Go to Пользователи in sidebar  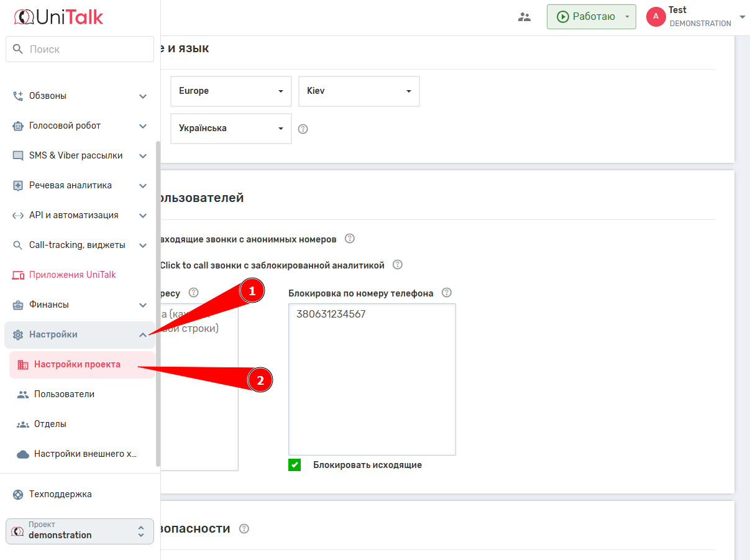(x=64, y=394)
